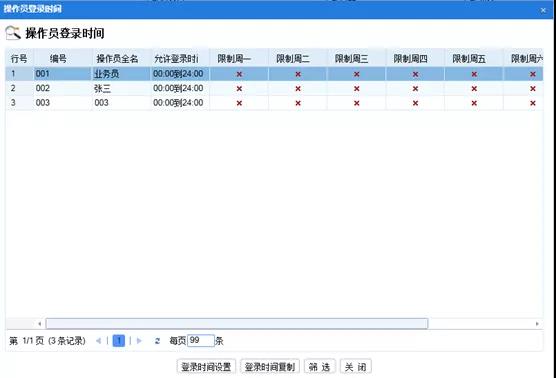The width and height of the screenshot is (556, 378).
Task: Click 允许登录时间 column header
Action: coord(176,59)
